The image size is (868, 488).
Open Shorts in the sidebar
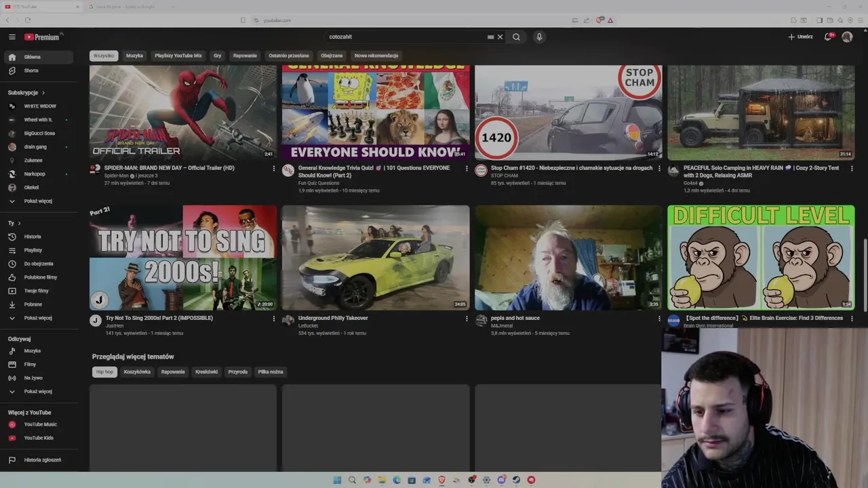[x=38, y=70]
